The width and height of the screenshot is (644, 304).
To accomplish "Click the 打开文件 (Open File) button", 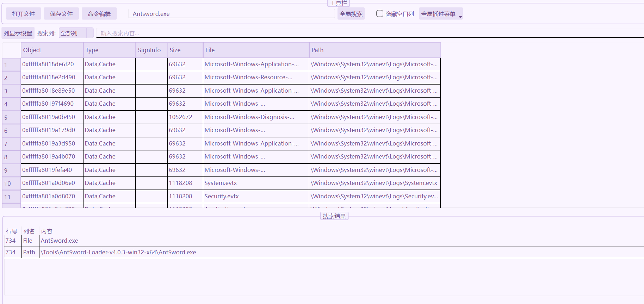I will 23,14.
